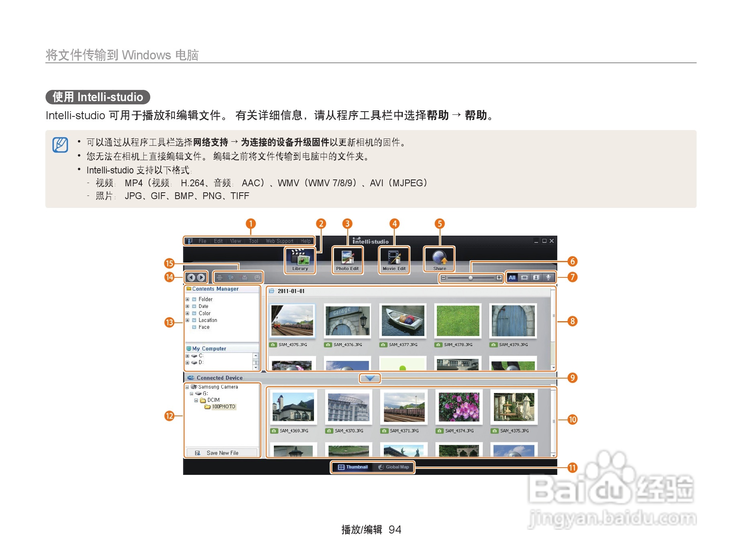Screen dimensions: 742x560
Task: Click the blue down arrow above device panel
Action: point(370,378)
